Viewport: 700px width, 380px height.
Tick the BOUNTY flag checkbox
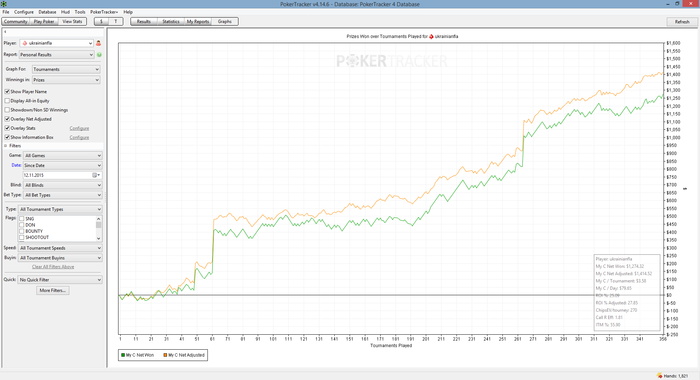click(x=21, y=231)
